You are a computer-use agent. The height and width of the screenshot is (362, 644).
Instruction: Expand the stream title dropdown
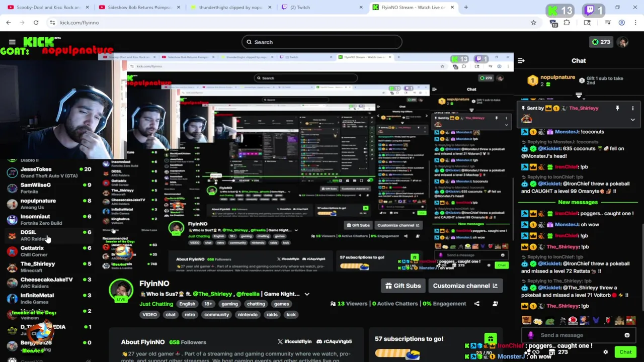coord(307,294)
